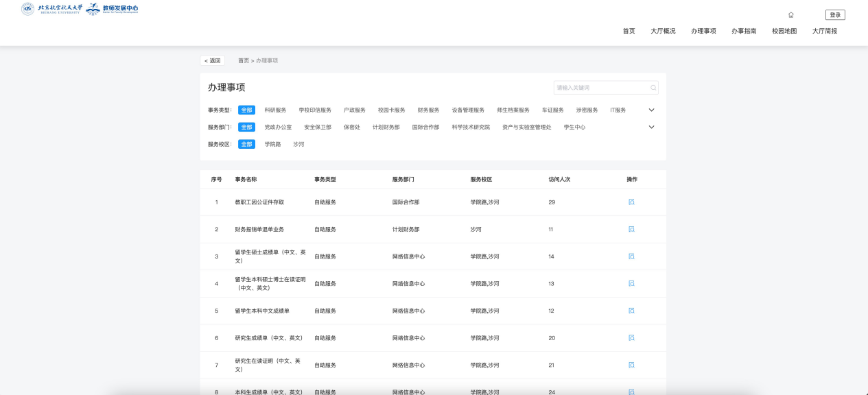Expand the 事务类型 filter row chevron
Image resolution: width=868 pixels, height=395 pixels.
pyautogui.click(x=651, y=110)
